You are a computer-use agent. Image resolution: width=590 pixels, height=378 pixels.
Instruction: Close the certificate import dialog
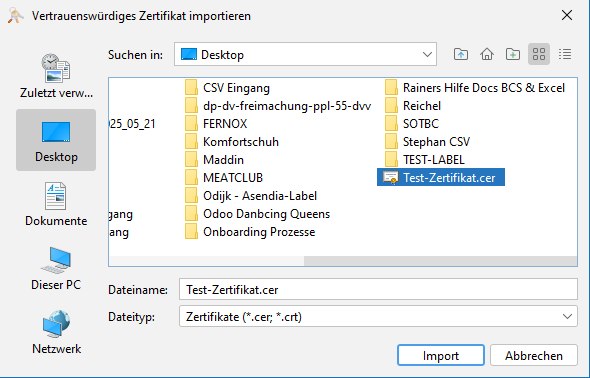(x=567, y=15)
